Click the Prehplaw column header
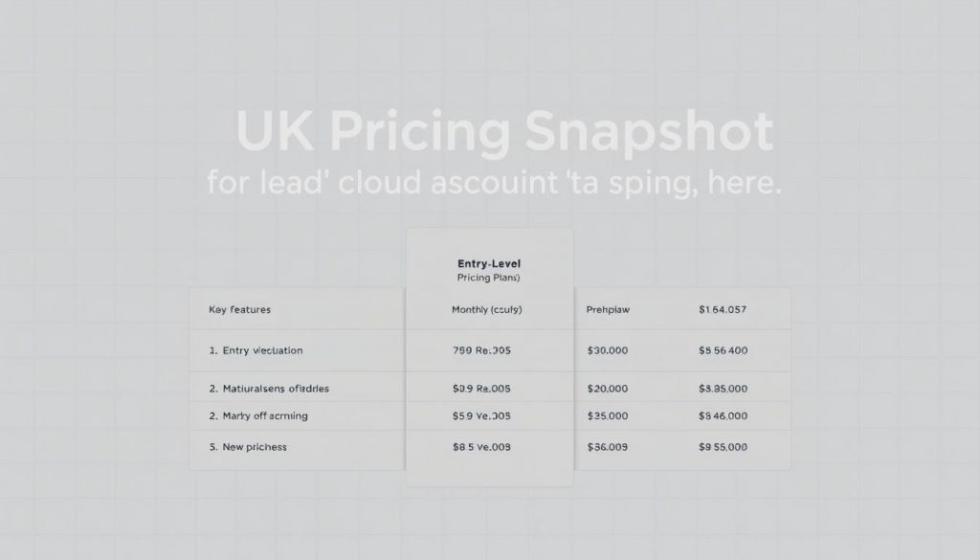 tap(608, 310)
